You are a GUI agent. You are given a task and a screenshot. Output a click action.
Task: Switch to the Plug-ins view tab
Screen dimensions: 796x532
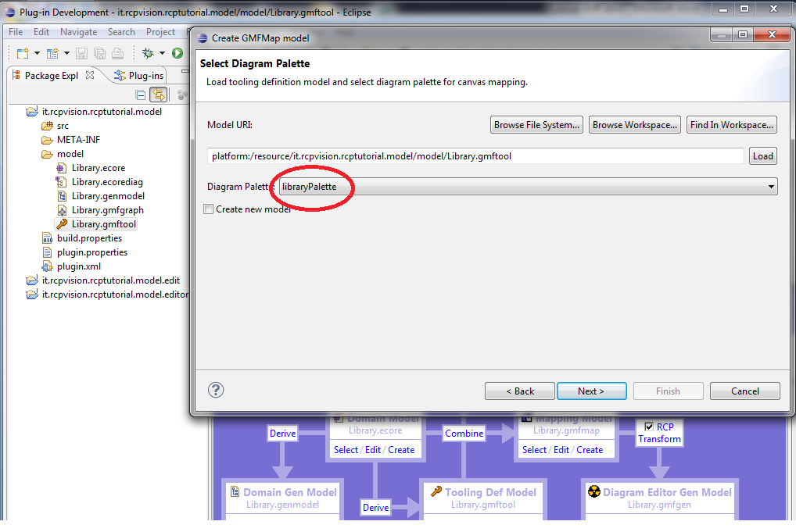139,76
